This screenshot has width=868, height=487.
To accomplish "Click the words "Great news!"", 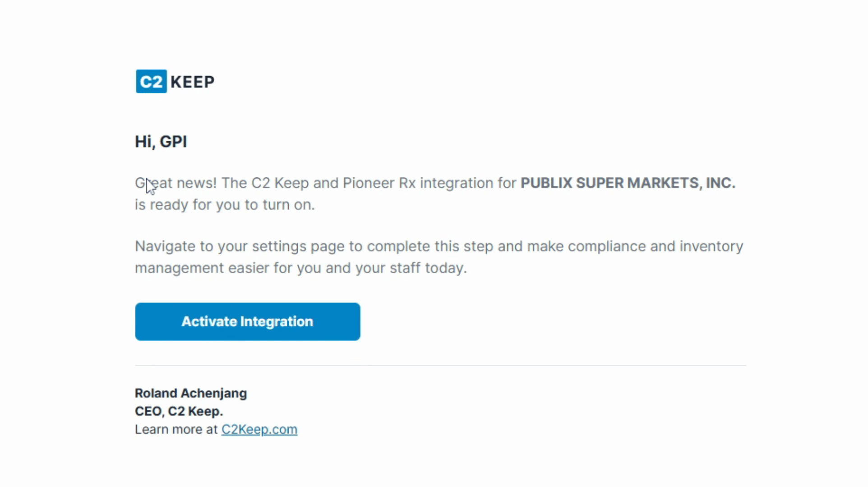I will [175, 183].
